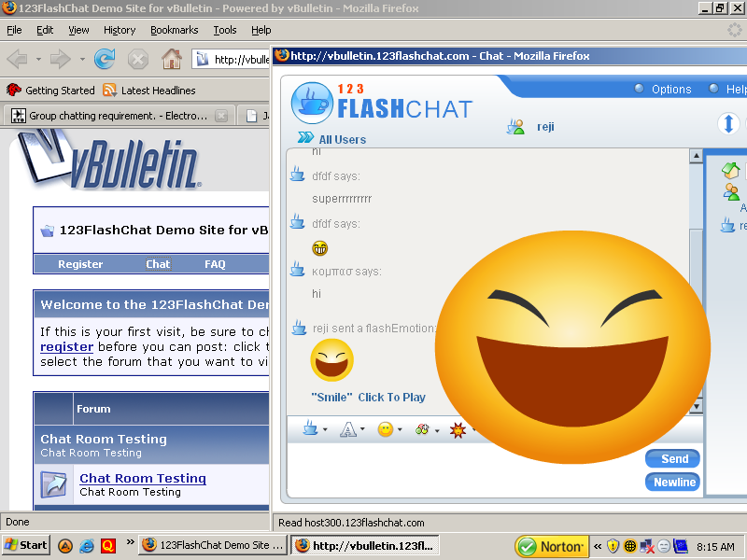This screenshot has width=747, height=560.
Task: Open the back history dropdown arrow
Action: (x=38, y=60)
